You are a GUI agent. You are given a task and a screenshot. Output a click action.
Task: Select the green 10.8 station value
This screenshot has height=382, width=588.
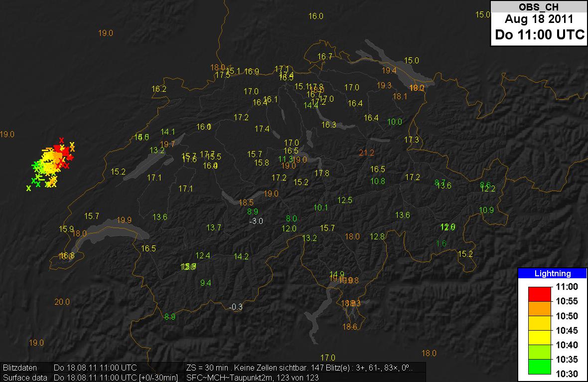378,181
